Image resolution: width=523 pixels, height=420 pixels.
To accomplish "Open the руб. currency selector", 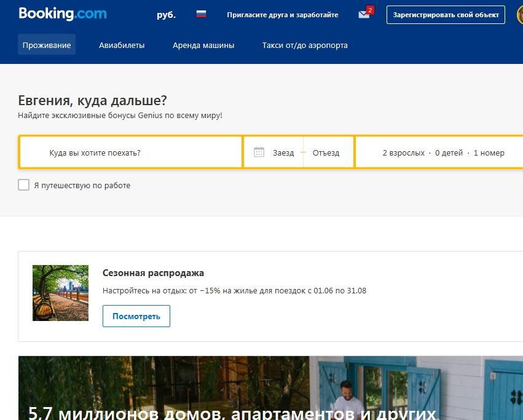I will click(166, 15).
